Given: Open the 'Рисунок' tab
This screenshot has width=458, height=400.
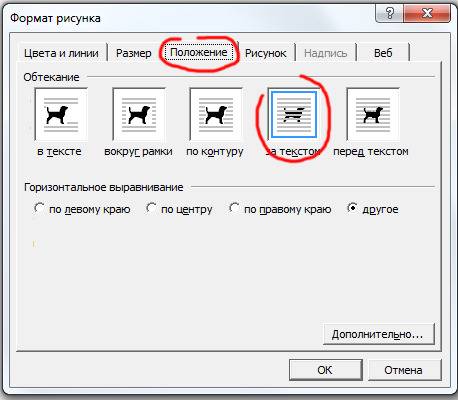Looking at the screenshot, I should pos(266,53).
